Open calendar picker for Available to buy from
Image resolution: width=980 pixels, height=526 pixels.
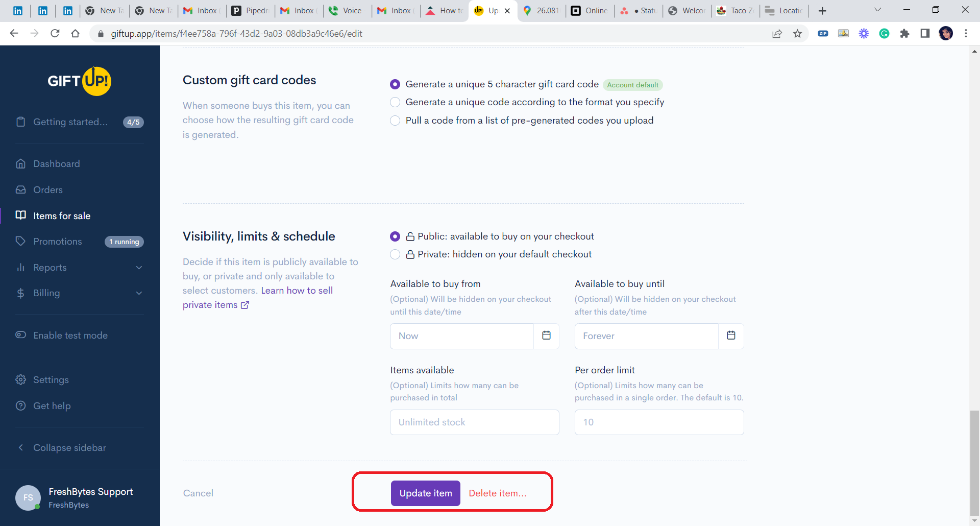point(546,336)
